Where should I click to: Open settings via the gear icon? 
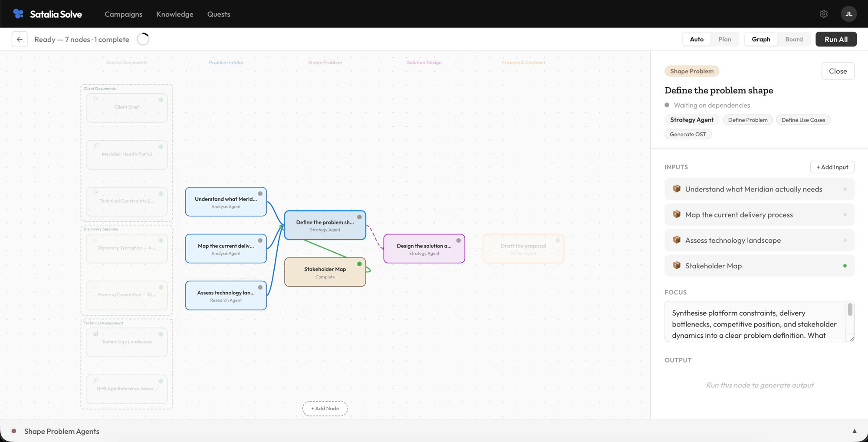(823, 14)
